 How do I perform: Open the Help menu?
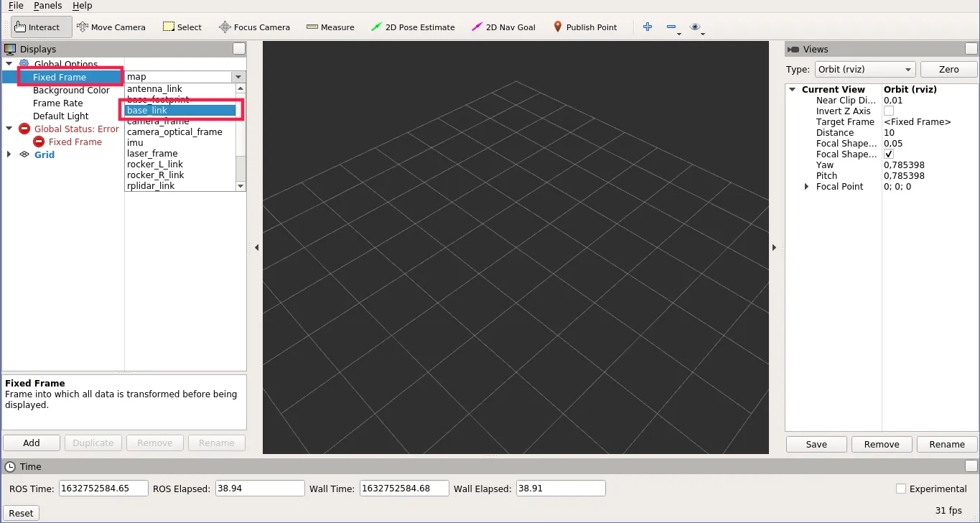click(82, 6)
